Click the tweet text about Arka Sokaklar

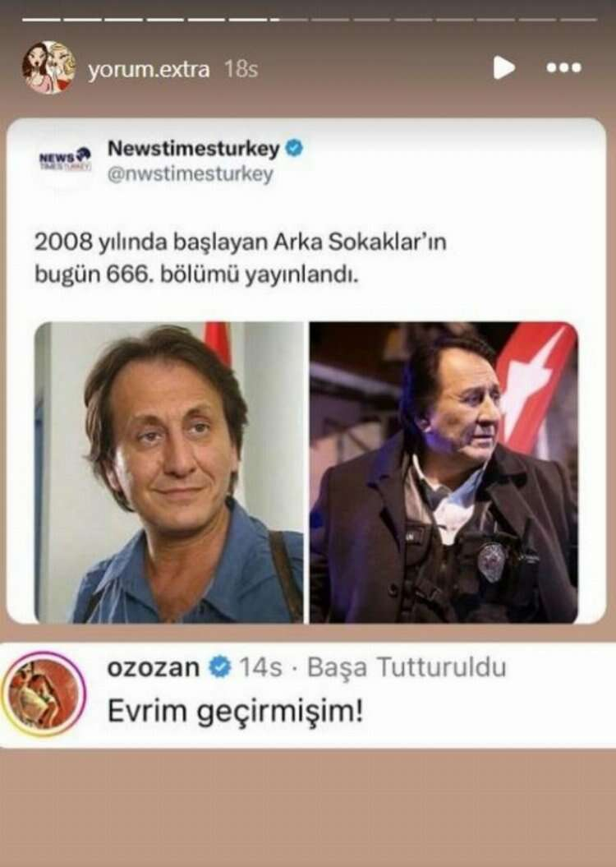[x=241, y=258]
